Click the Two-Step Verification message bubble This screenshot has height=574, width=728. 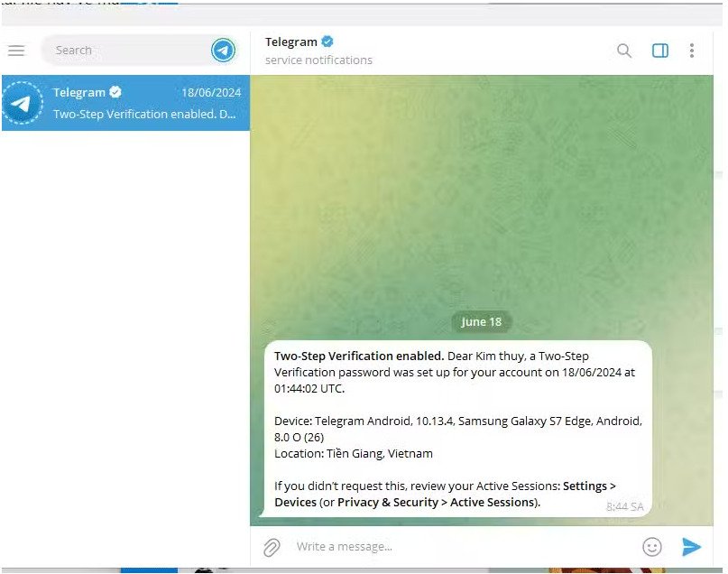457,429
